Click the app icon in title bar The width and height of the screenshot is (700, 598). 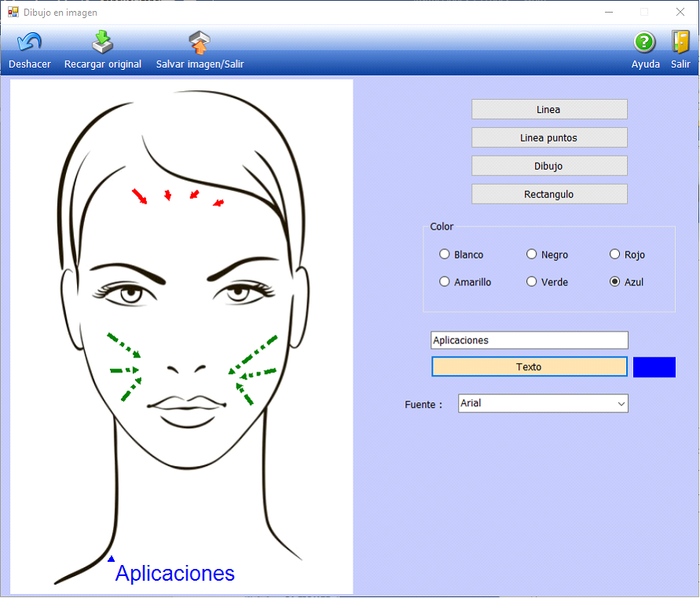pos(13,13)
